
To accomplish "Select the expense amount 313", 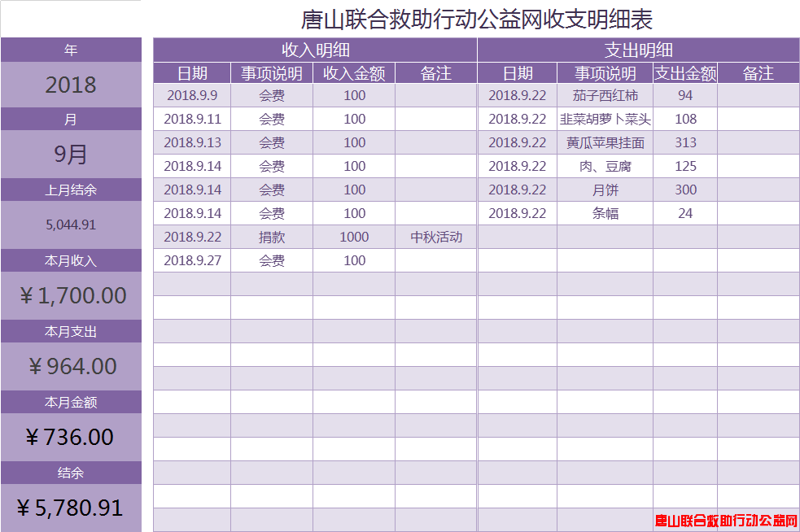I will pos(685,142).
